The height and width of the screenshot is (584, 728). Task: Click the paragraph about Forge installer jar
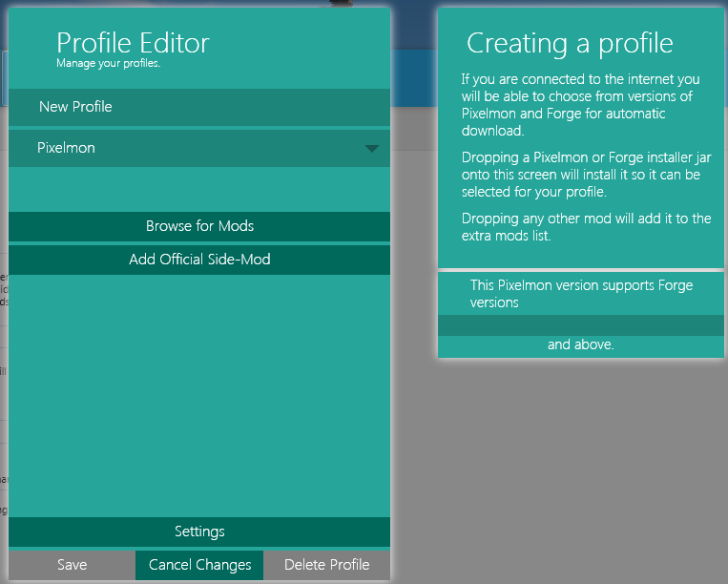pyautogui.click(x=586, y=175)
